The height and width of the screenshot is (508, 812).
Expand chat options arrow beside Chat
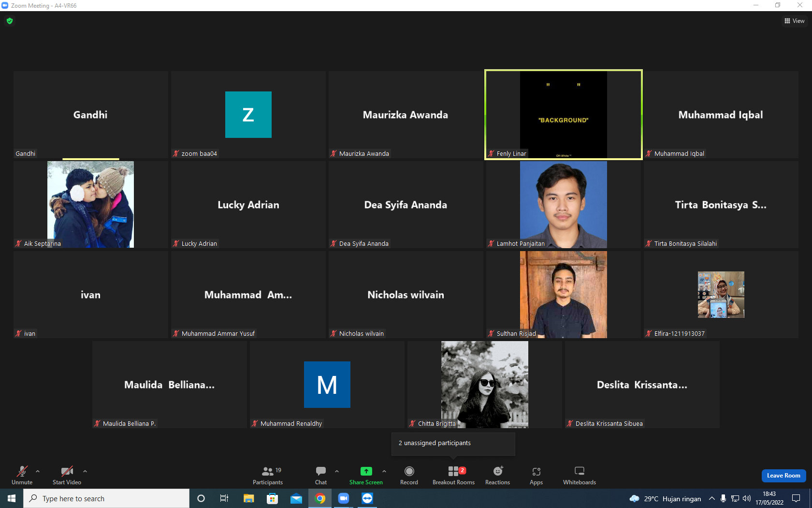pyautogui.click(x=337, y=471)
